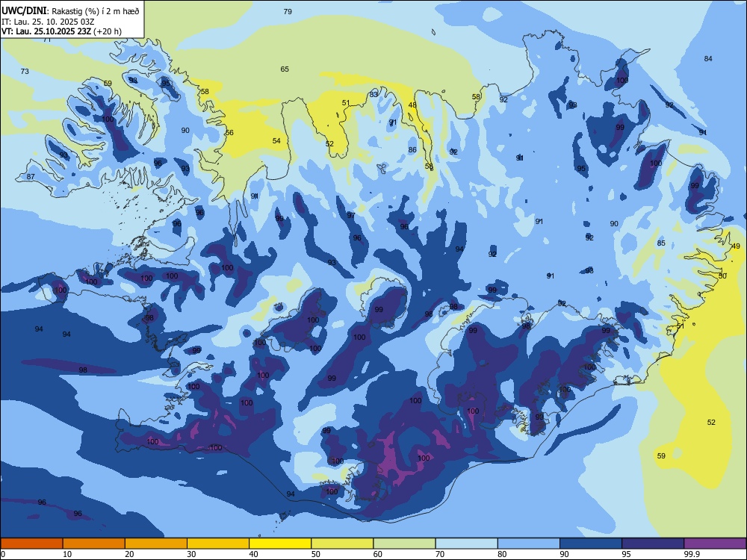Click the indigo 95–99.9 legend swatch

coord(653,544)
